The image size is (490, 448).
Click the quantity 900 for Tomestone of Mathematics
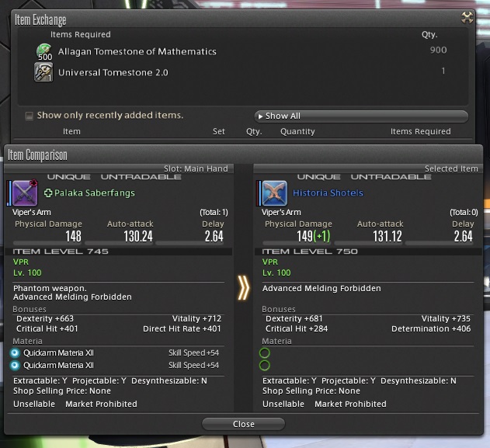point(438,50)
